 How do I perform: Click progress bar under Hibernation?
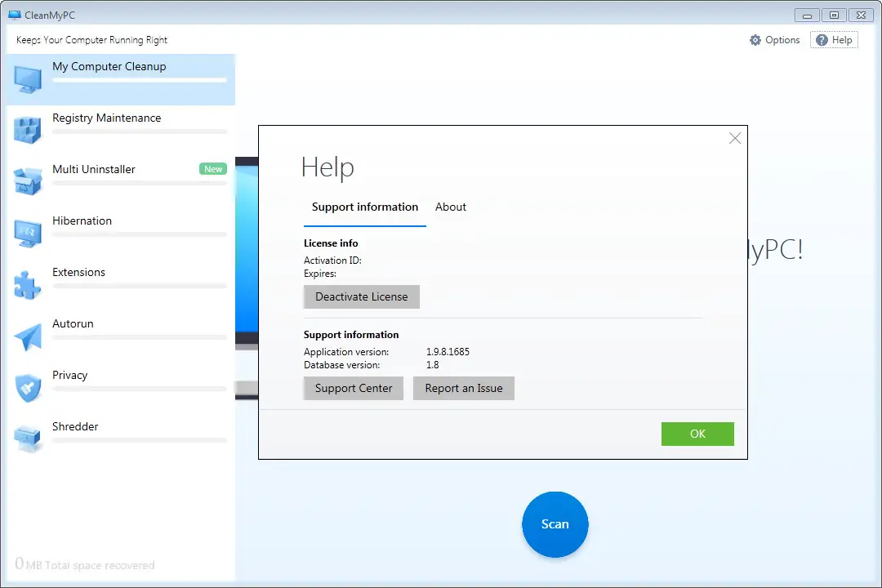pyautogui.click(x=140, y=234)
